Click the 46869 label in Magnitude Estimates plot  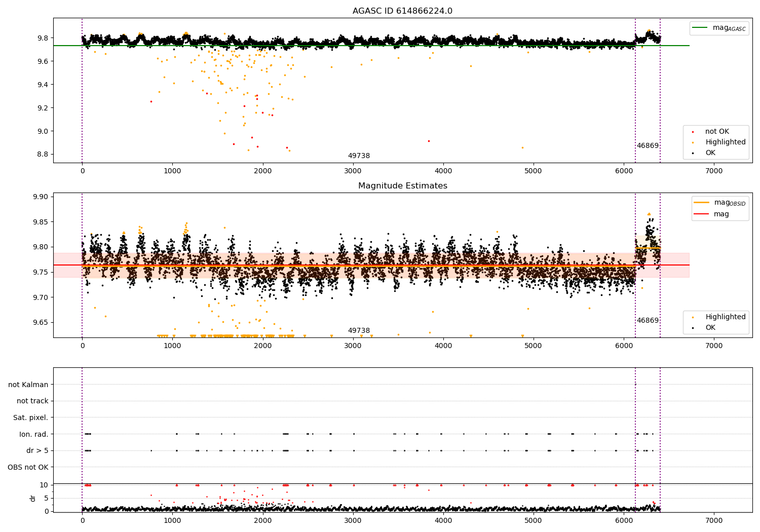click(648, 321)
